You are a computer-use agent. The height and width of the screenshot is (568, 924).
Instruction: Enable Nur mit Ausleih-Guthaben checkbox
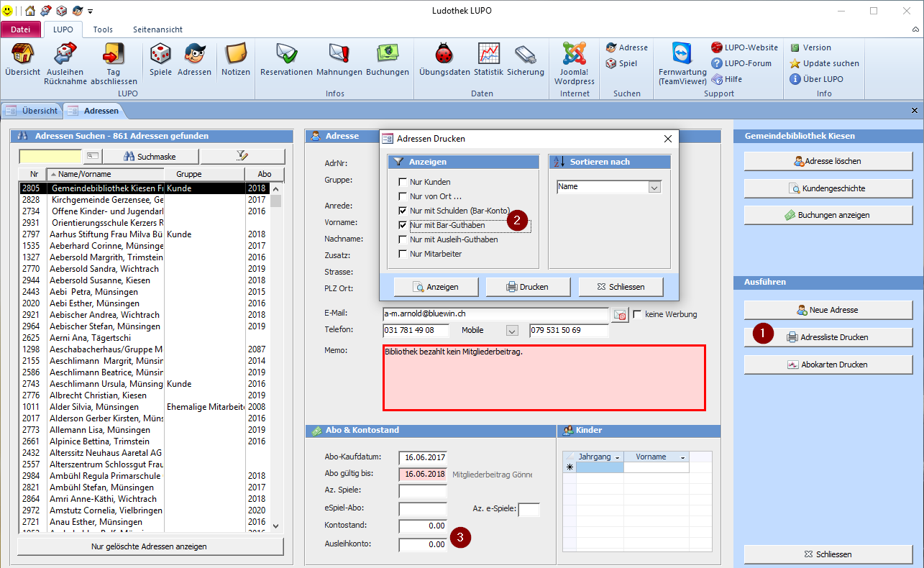(403, 239)
